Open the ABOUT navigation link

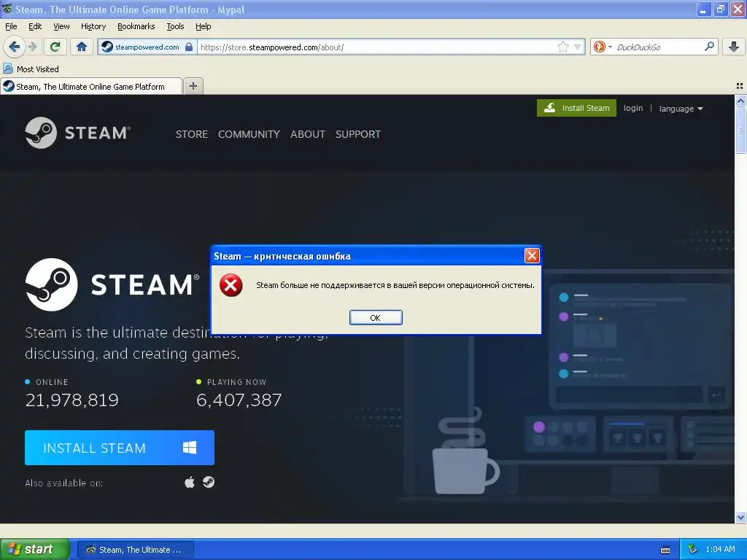coord(308,134)
